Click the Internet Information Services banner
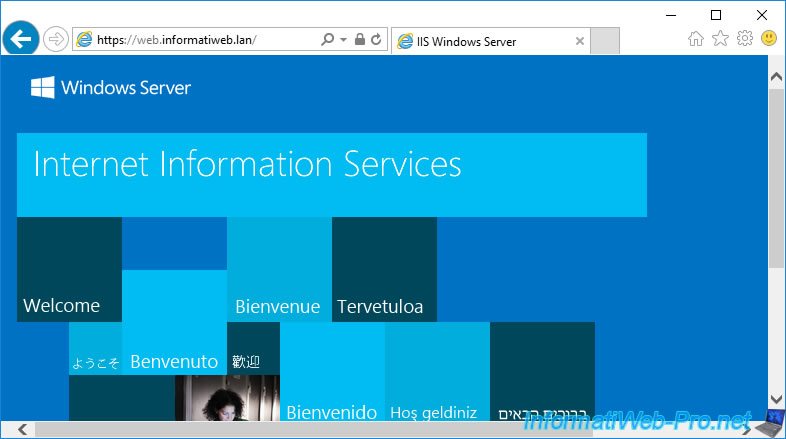This screenshot has width=786, height=439. (332, 175)
